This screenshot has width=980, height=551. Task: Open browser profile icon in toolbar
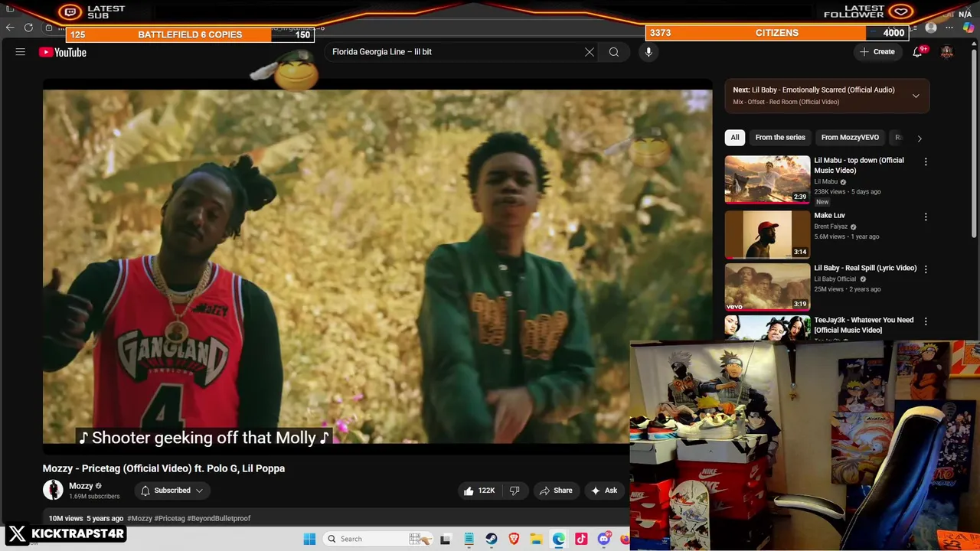point(931,28)
